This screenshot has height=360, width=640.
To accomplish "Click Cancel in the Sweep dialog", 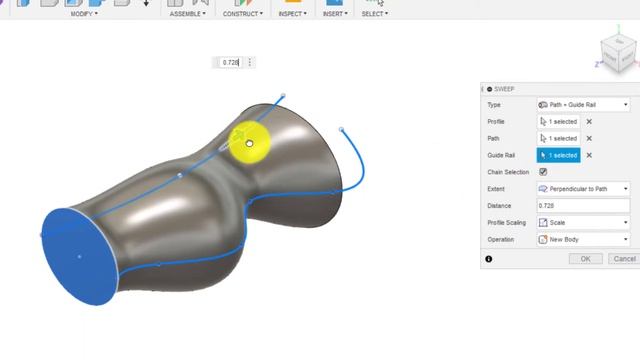I will [624, 259].
